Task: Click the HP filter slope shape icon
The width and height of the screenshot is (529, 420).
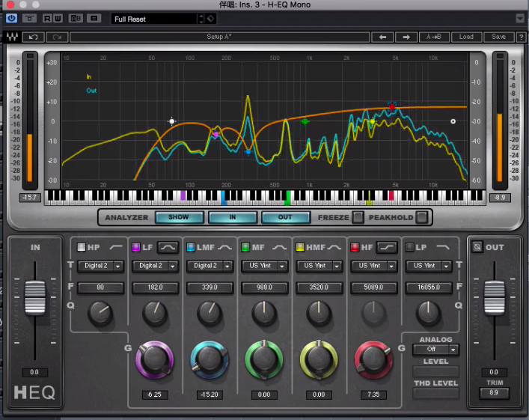Action: coord(116,248)
